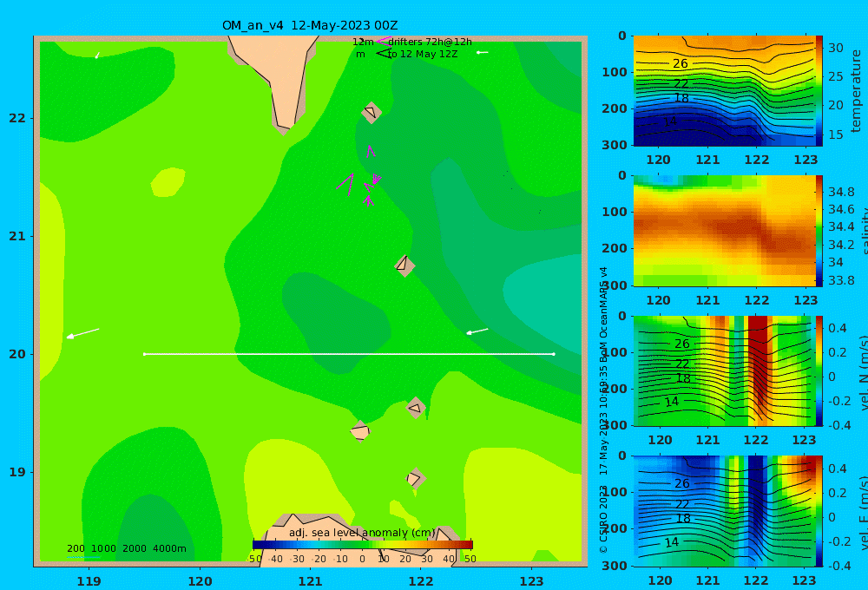Open the northward velocity cross-section panel
The width and height of the screenshot is (868, 590).
pyautogui.click(x=724, y=370)
